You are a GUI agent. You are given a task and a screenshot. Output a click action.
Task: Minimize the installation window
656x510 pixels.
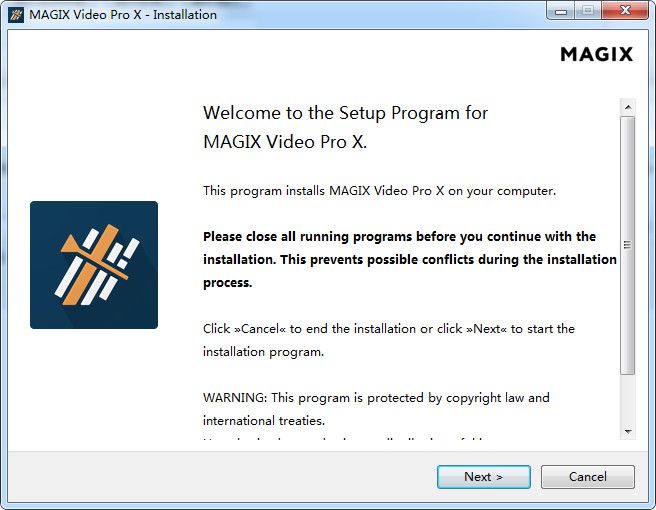tap(561, 11)
